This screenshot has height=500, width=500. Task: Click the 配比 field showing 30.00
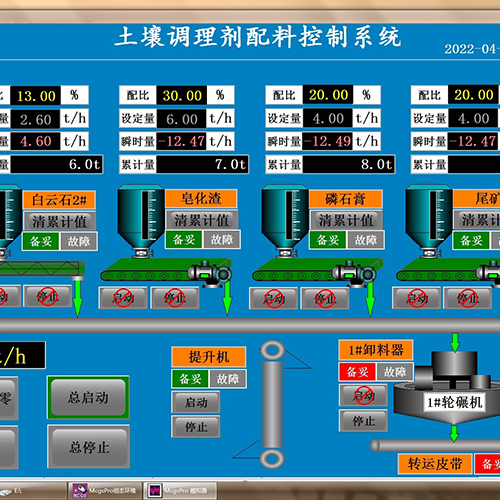click(182, 96)
